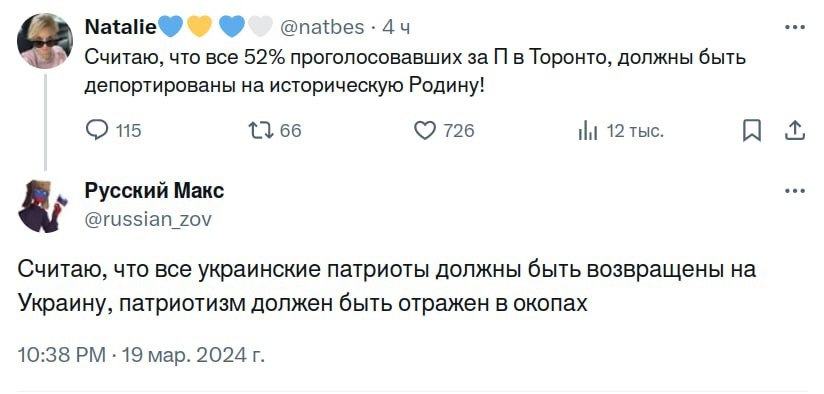
Task: Open more options on Natalie's tweet
Action: (795, 27)
